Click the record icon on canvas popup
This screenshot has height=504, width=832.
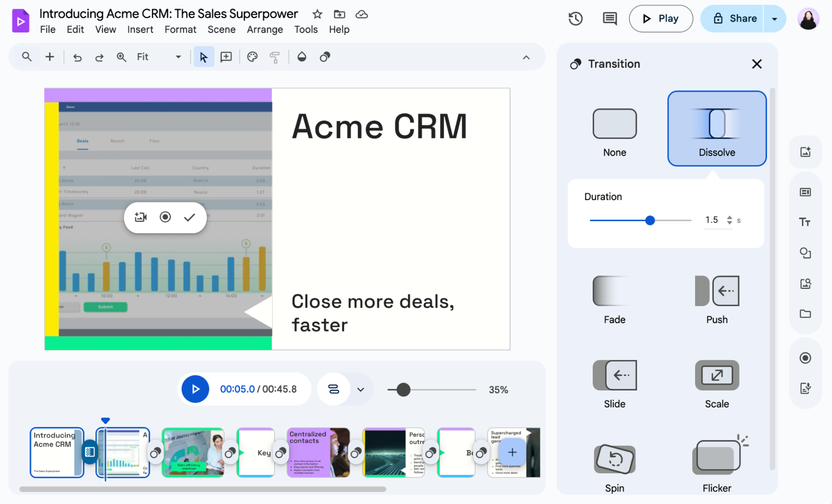click(165, 217)
